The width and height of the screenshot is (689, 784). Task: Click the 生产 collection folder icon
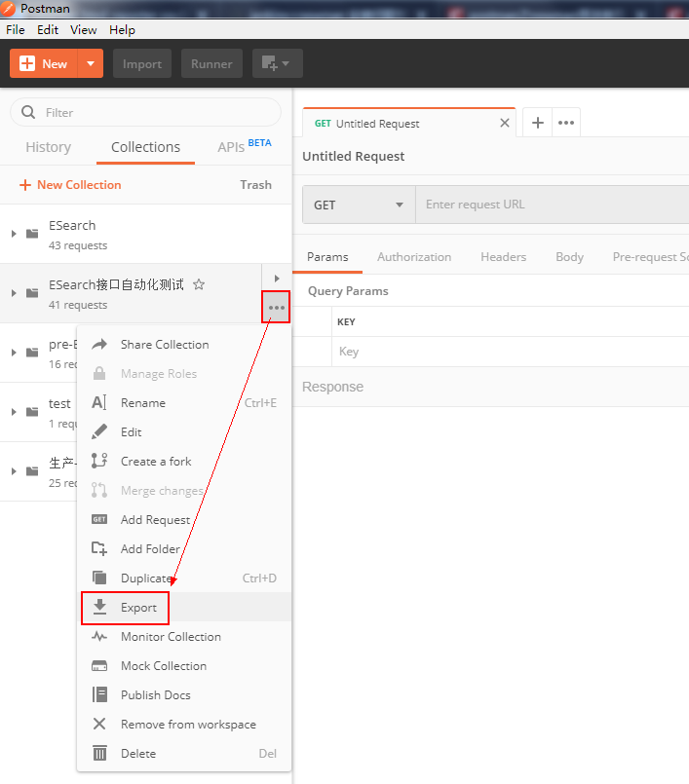pyautogui.click(x=32, y=471)
